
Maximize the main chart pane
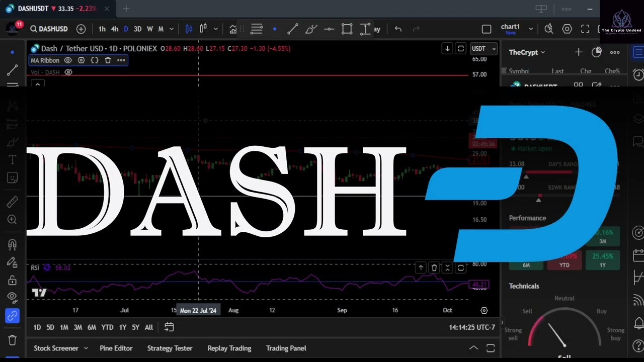[460, 49]
